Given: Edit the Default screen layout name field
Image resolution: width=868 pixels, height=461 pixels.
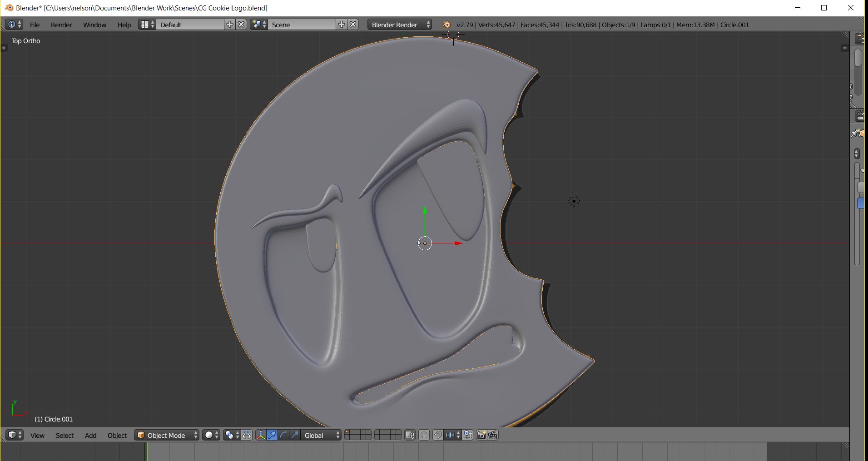Looking at the screenshot, I should pyautogui.click(x=191, y=25).
